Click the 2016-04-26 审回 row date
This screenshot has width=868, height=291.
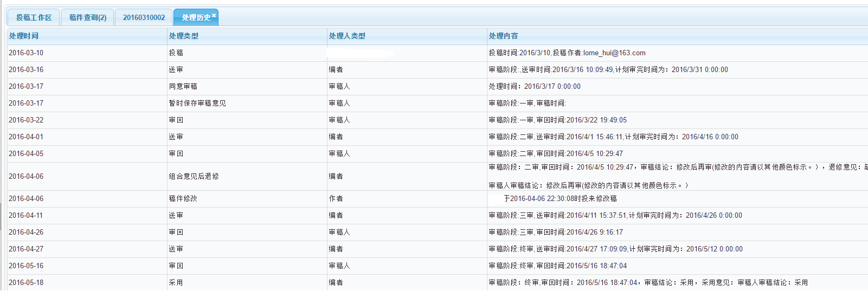point(26,232)
